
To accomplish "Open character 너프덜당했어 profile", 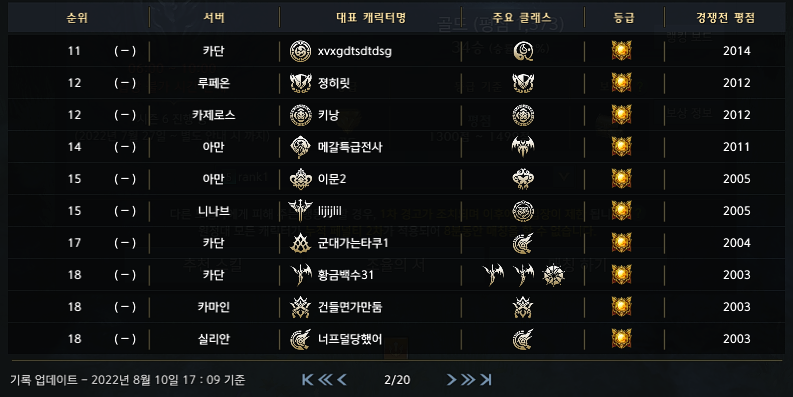I will [x=350, y=339].
